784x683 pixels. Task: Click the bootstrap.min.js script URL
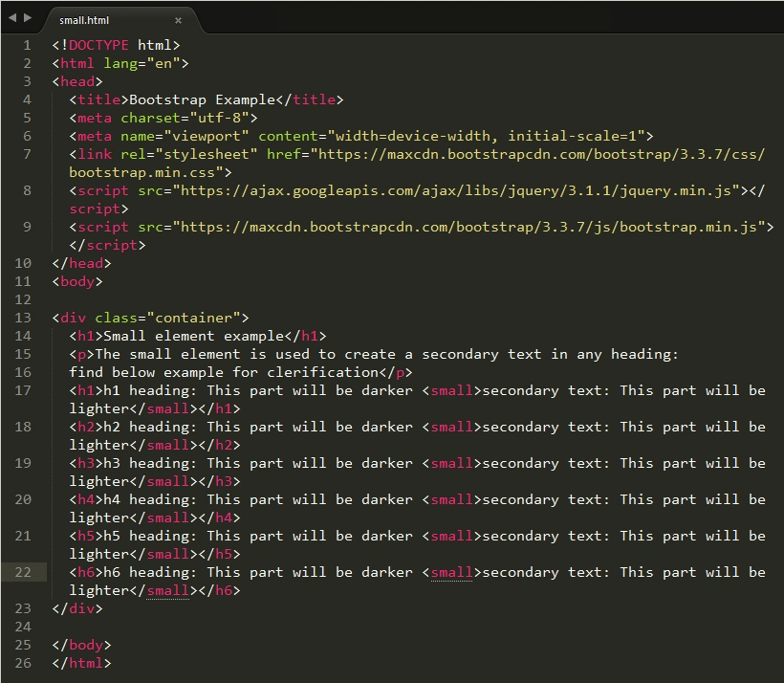pos(469,227)
